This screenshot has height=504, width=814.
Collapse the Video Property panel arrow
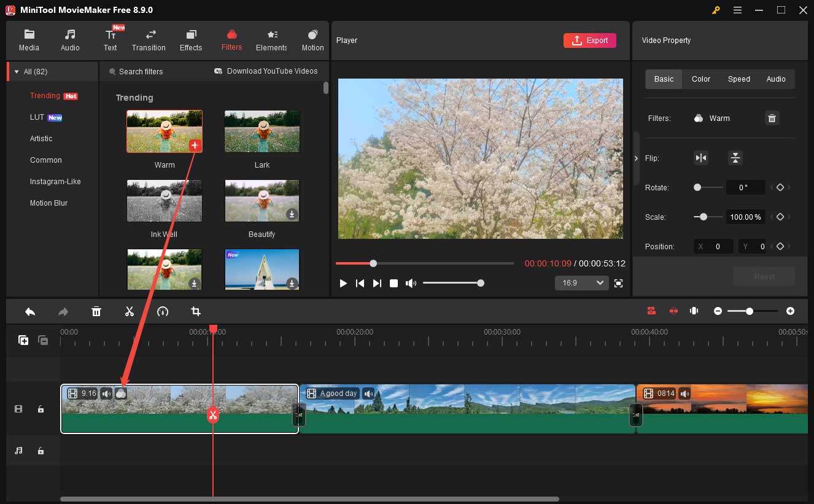pyautogui.click(x=636, y=158)
